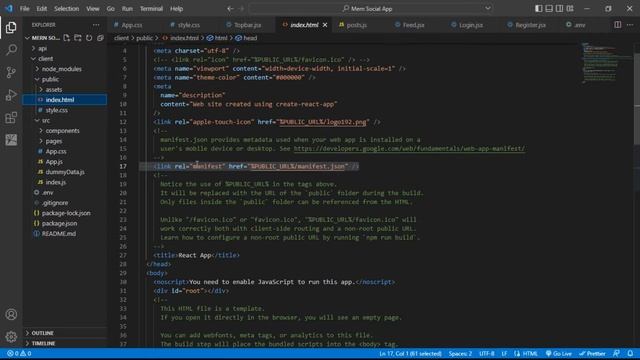The image size is (640, 360).
Task: Toggle primary side bar layout icon
Action: pyautogui.click(x=539, y=9)
